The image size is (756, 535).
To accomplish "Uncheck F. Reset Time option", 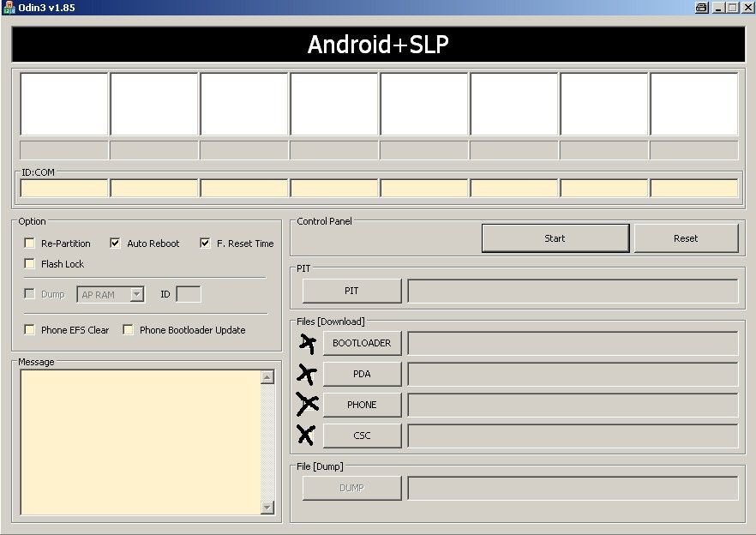I will pyautogui.click(x=205, y=243).
